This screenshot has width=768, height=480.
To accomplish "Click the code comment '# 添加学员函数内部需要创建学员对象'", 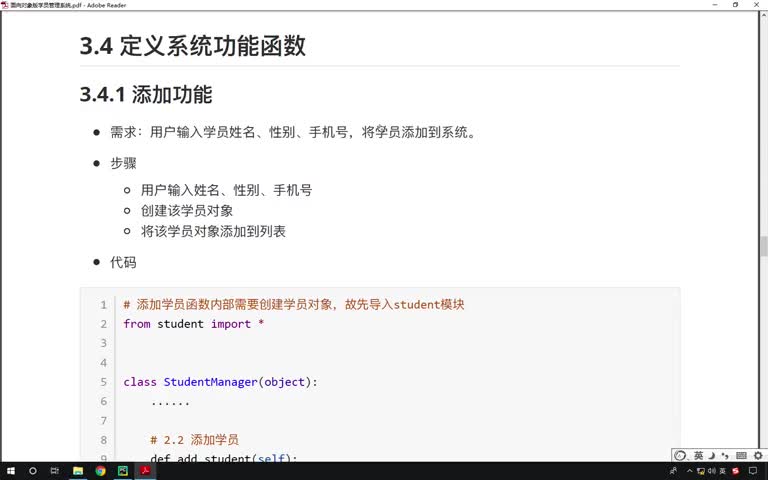I will 294,305.
